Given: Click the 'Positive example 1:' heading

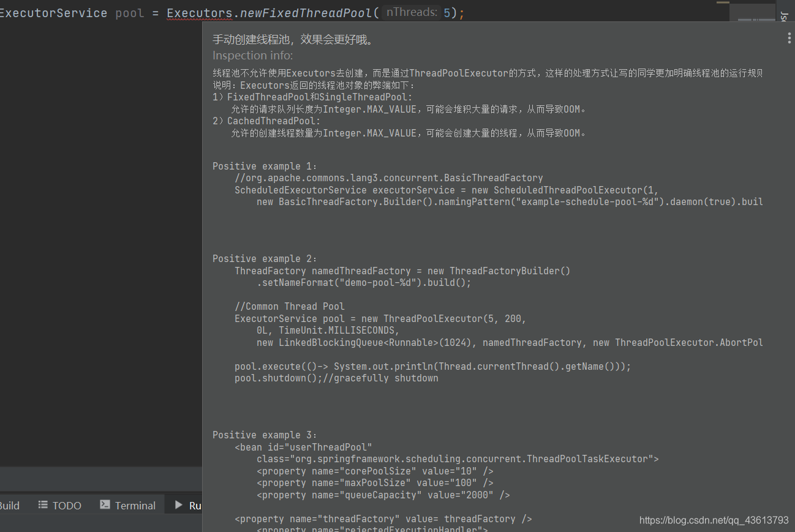Looking at the screenshot, I should (x=265, y=166).
